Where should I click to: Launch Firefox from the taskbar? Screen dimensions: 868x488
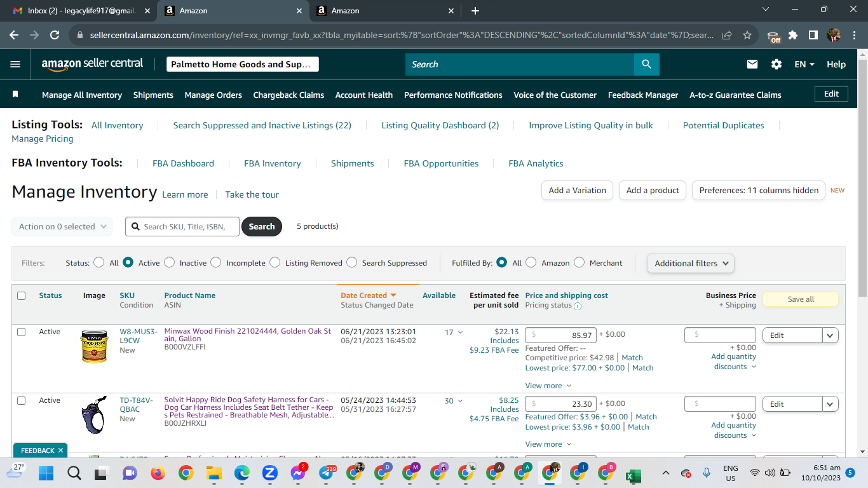tap(158, 473)
